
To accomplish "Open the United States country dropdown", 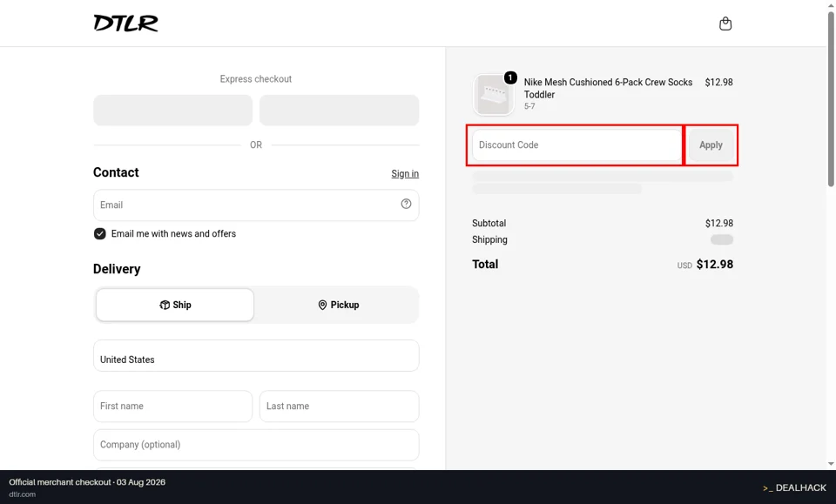I will click(x=256, y=355).
